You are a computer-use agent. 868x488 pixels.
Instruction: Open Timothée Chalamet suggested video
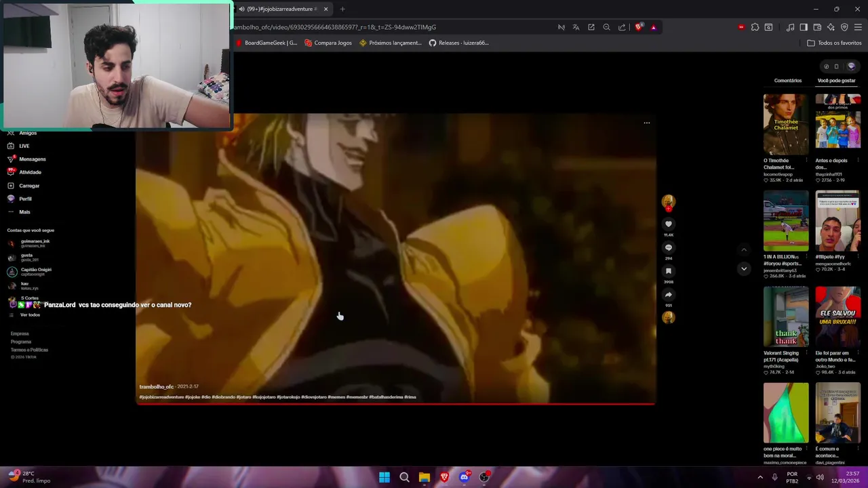tap(786, 125)
